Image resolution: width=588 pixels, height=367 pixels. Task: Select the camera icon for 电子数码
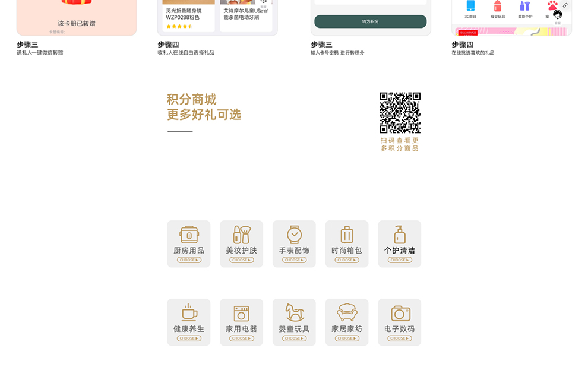click(400, 313)
